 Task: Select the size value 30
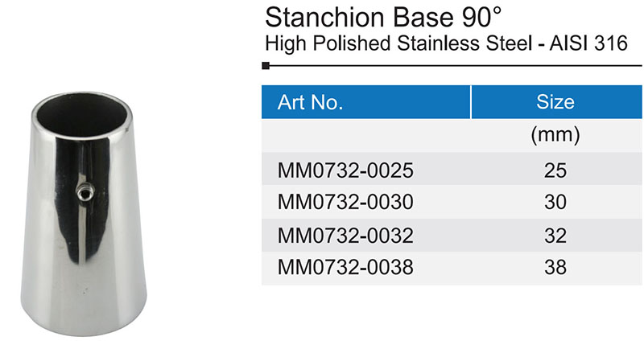coord(555,203)
